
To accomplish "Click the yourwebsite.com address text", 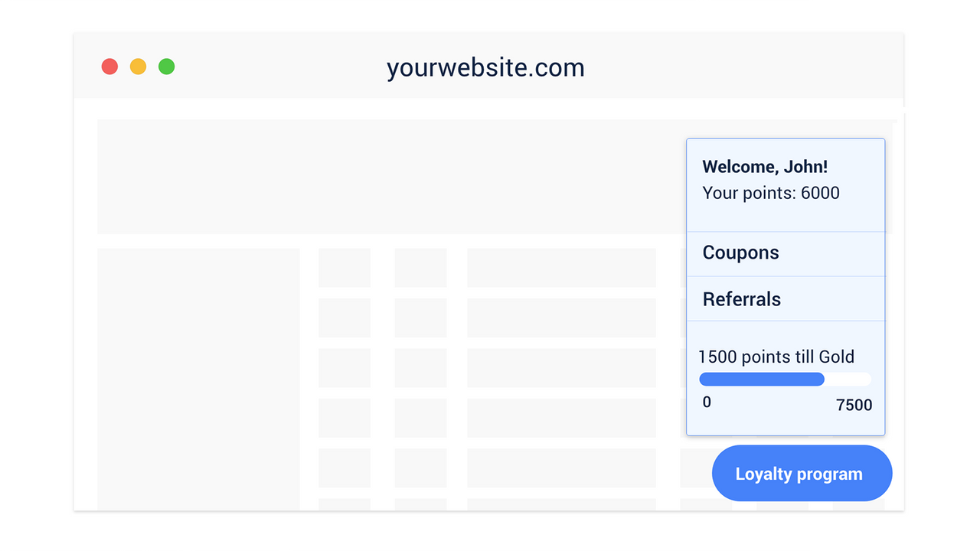I will coord(485,67).
